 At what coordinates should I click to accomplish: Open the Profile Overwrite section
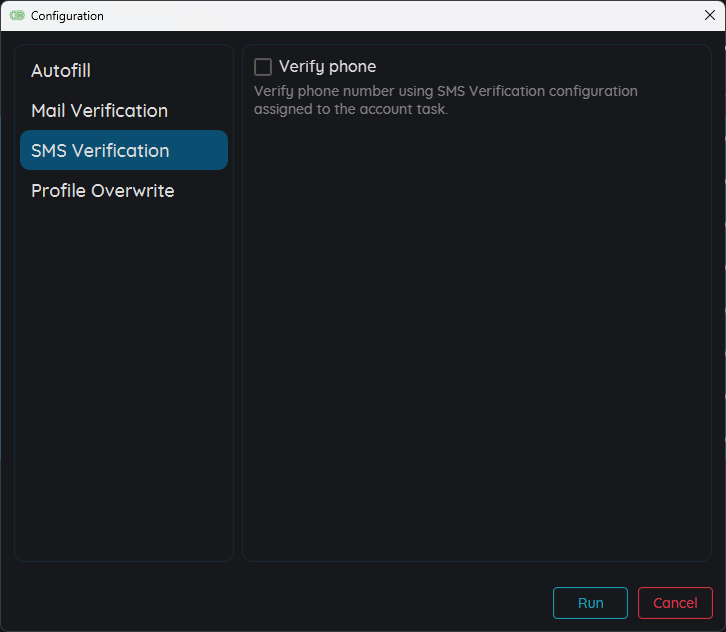[x=102, y=191]
